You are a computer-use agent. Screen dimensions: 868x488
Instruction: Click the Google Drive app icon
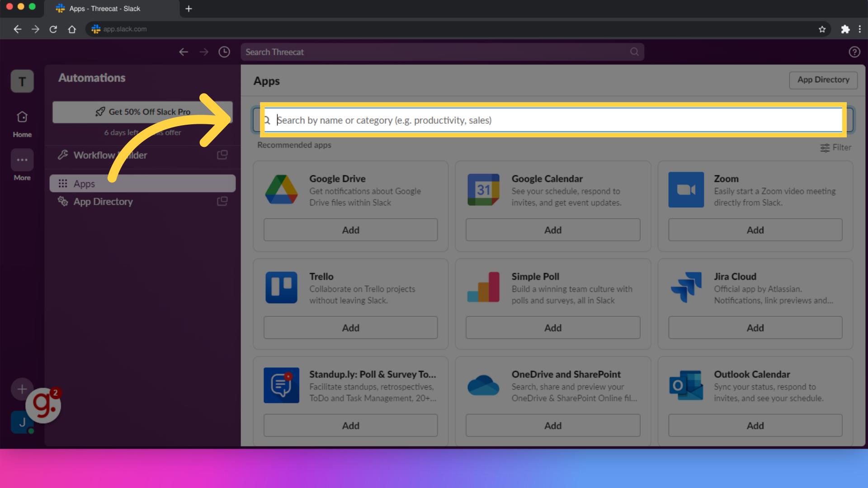click(x=281, y=189)
